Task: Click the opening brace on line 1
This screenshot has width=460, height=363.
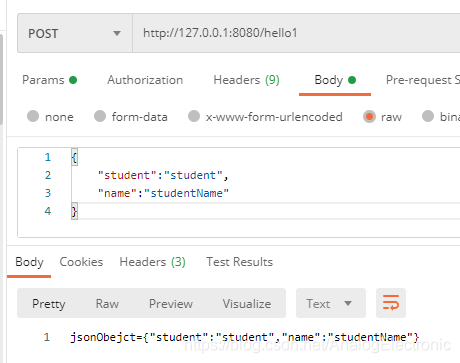Action: (x=74, y=157)
